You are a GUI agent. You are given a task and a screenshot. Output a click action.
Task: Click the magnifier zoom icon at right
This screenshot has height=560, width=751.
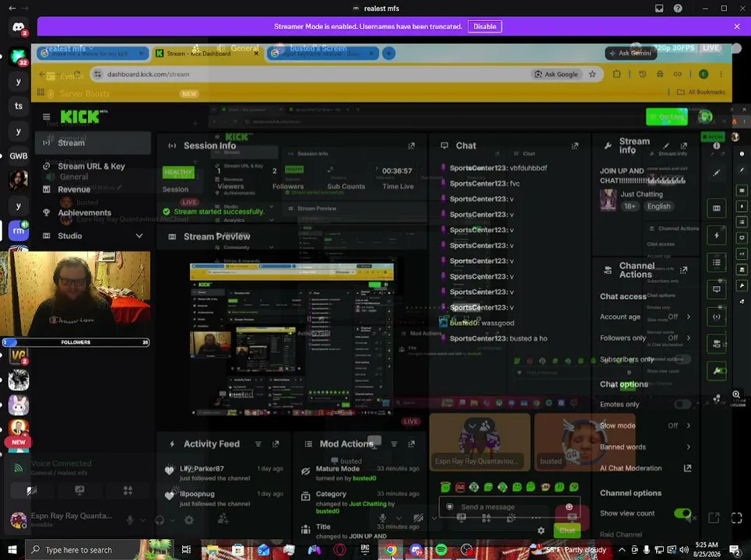click(736, 394)
